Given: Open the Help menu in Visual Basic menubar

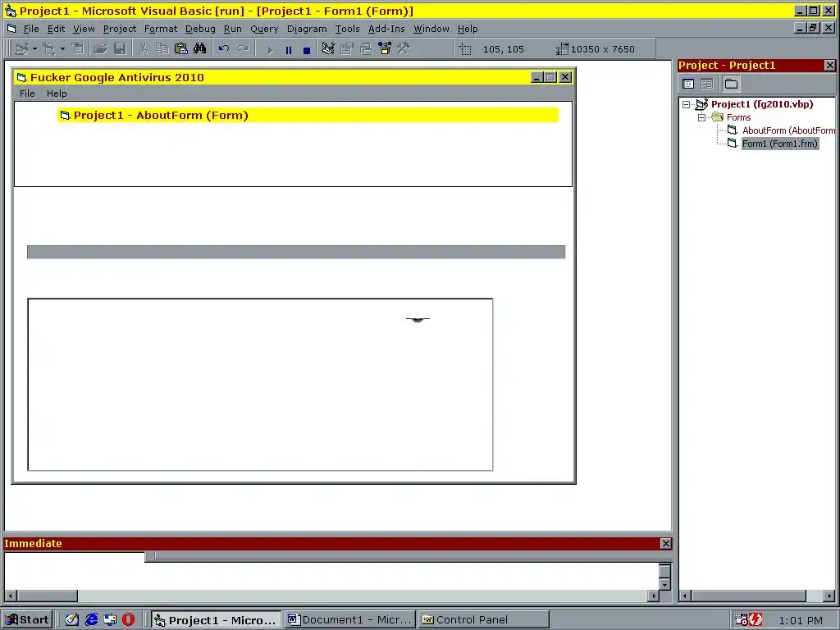Looking at the screenshot, I should (x=467, y=29).
